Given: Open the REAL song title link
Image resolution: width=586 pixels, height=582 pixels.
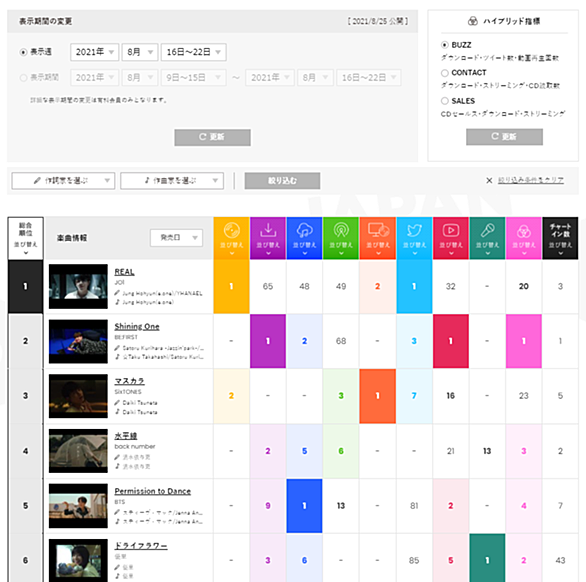Looking at the screenshot, I should [124, 272].
